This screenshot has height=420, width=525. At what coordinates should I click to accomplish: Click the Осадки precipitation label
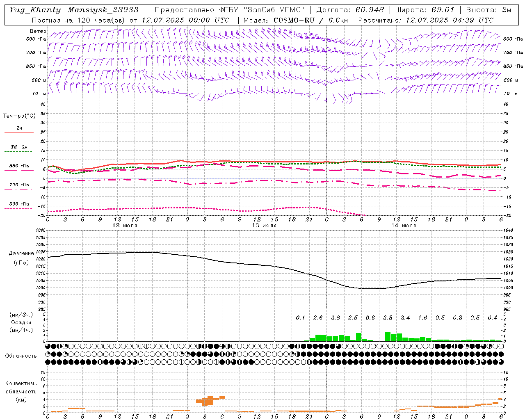click(21, 322)
